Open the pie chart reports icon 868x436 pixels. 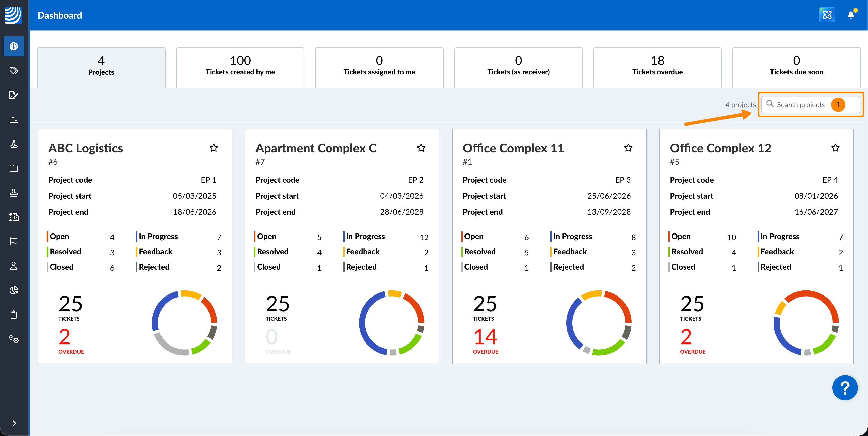click(x=13, y=290)
